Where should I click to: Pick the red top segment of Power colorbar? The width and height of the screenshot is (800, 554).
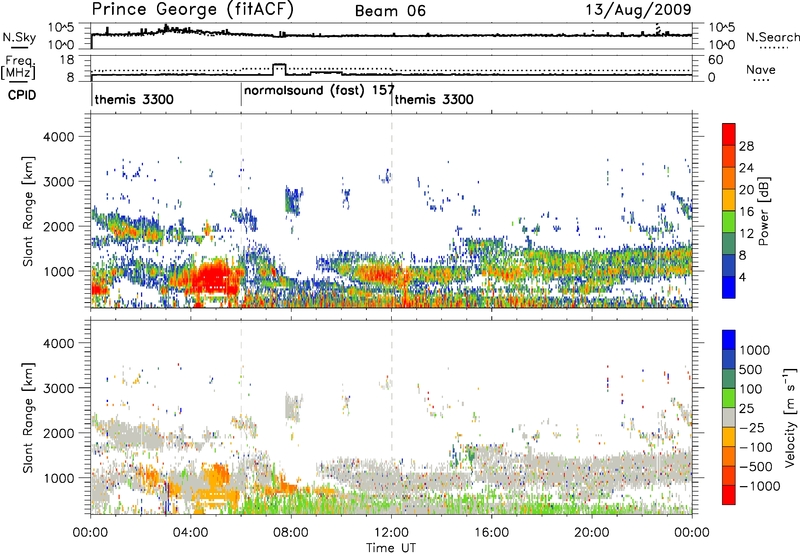(729, 135)
